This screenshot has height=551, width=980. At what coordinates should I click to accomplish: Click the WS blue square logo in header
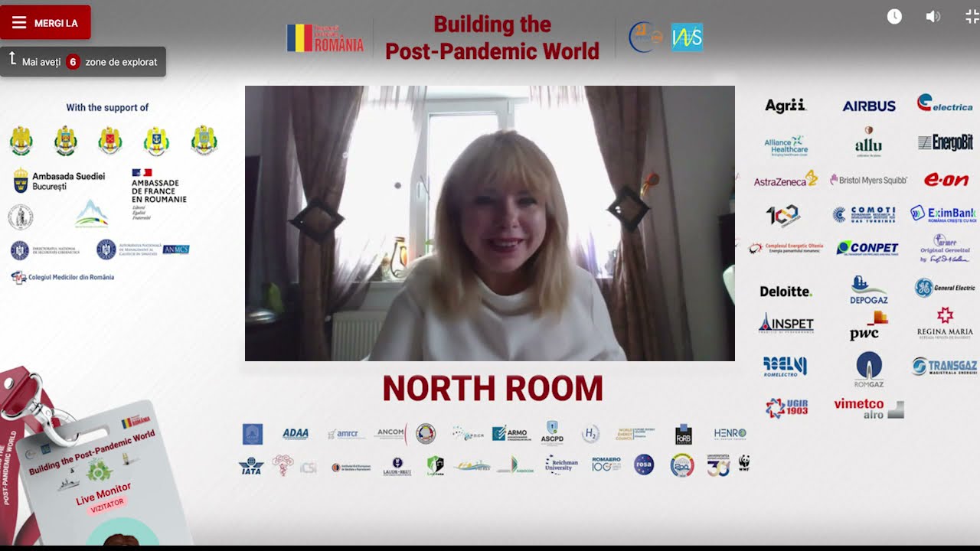pyautogui.click(x=687, y=37)
